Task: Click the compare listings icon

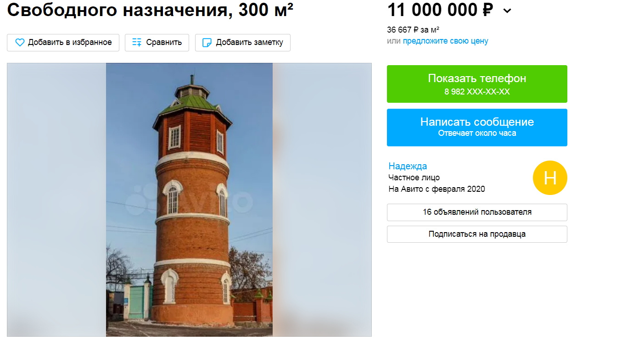Action: tap(137, 43)
